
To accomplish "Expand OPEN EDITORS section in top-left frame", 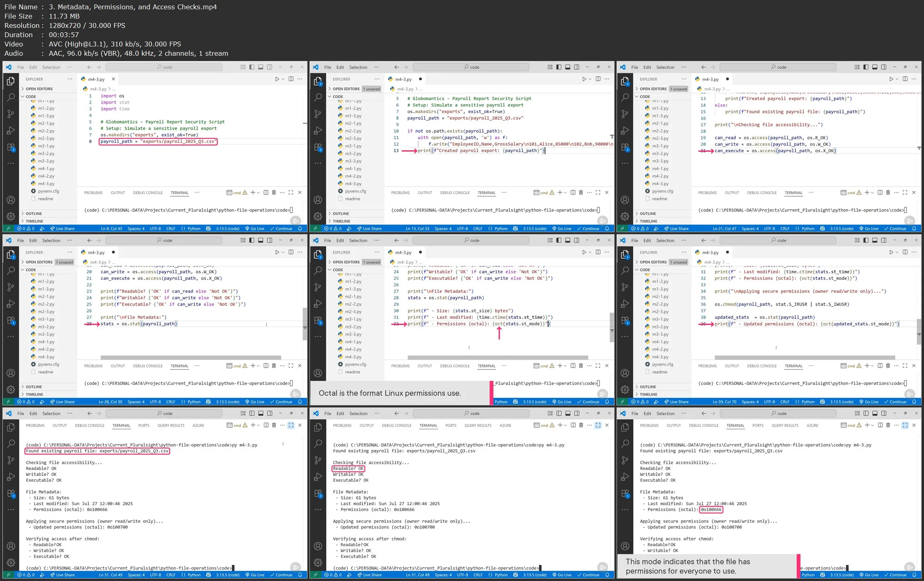I will pos(39,89).
